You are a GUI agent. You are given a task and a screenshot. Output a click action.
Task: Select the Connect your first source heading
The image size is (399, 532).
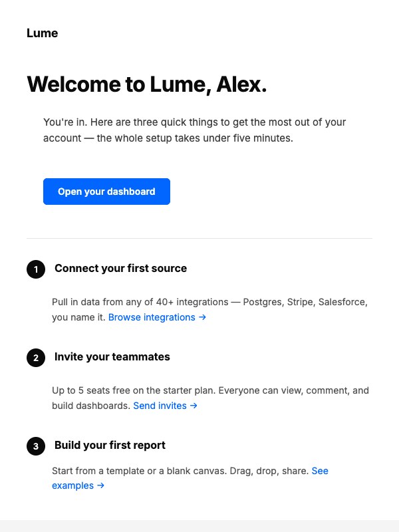pos(121,269)
